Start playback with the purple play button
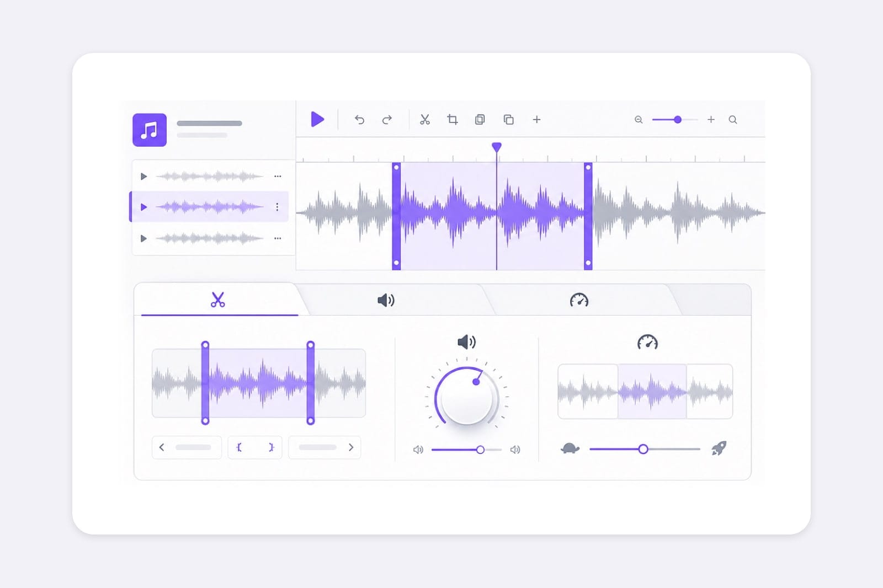The height and width of the screenshot is (588, 883). pos(317,119)
